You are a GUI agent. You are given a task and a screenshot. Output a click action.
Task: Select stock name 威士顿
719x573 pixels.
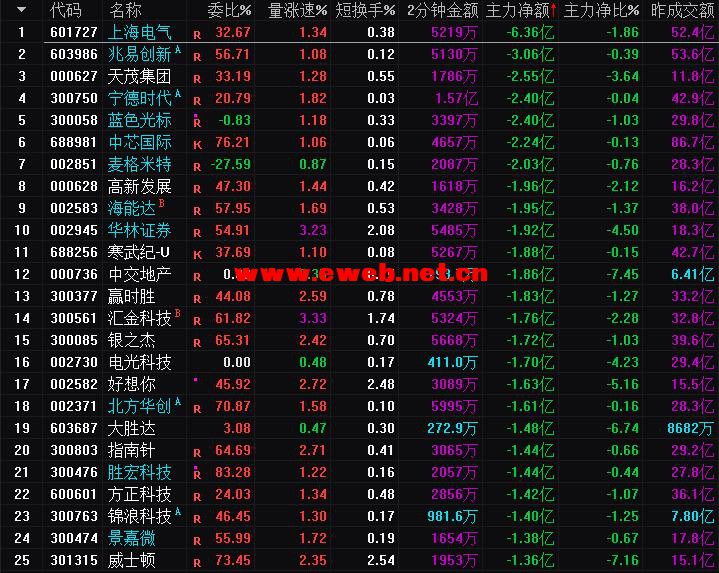pyautogui.click(x=132, y=560)
